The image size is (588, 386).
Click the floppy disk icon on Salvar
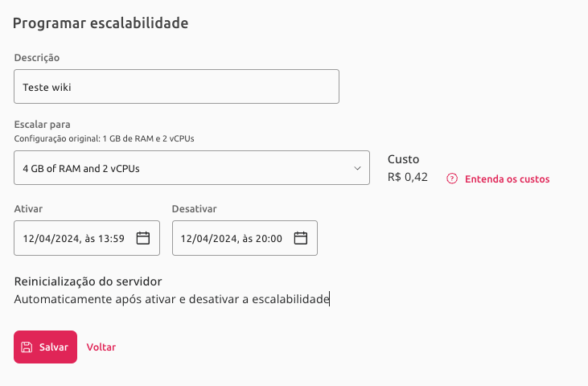pos(27,347)
